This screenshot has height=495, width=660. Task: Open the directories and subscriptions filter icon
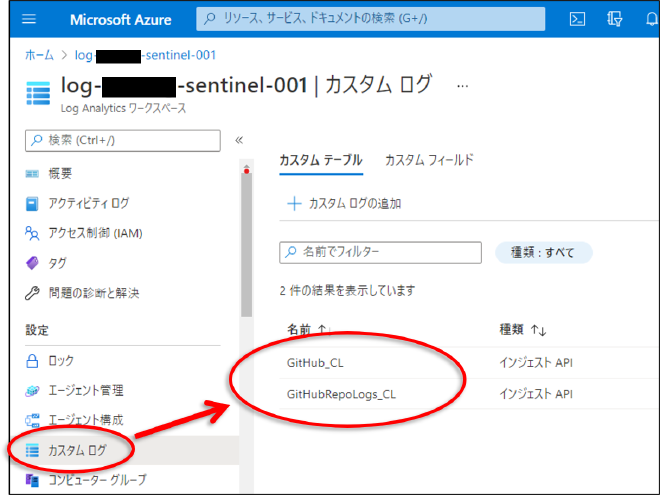tap(615, 19)
